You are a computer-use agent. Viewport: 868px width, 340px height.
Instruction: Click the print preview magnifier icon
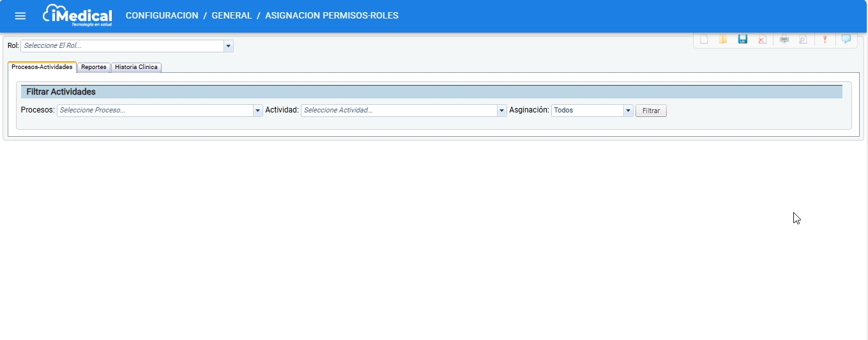tap(803, 40)
